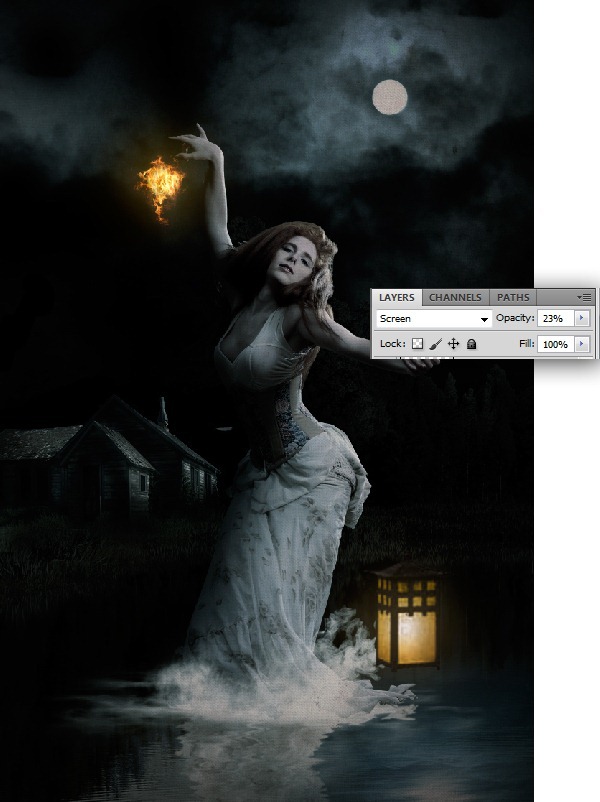Toggle Lock all padlock icon
The width and height of the screenshot is (600, 802).
pos(472,344)
